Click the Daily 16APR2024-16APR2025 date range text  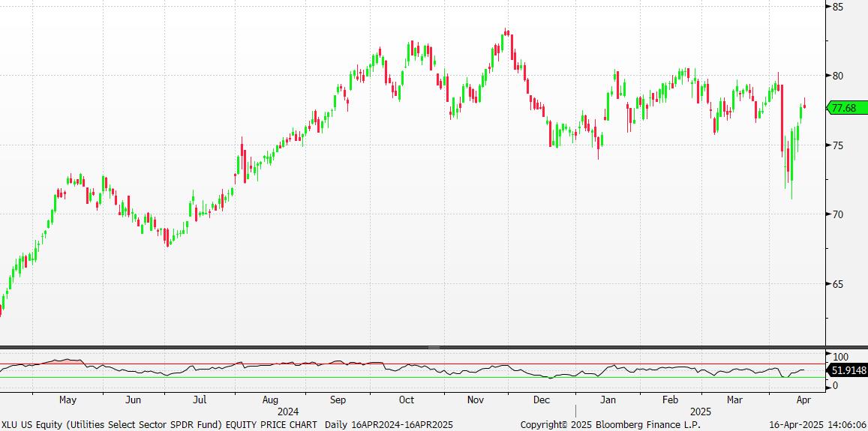click(389, 425)
